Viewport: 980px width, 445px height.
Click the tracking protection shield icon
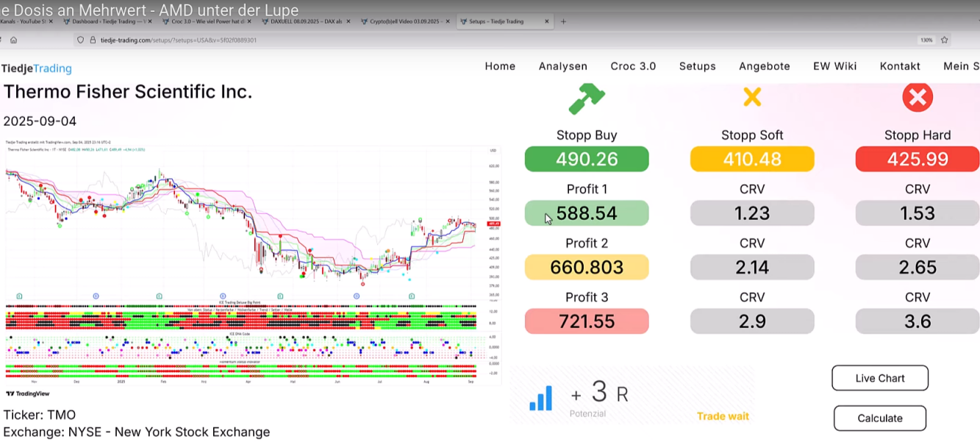point(80,40)
